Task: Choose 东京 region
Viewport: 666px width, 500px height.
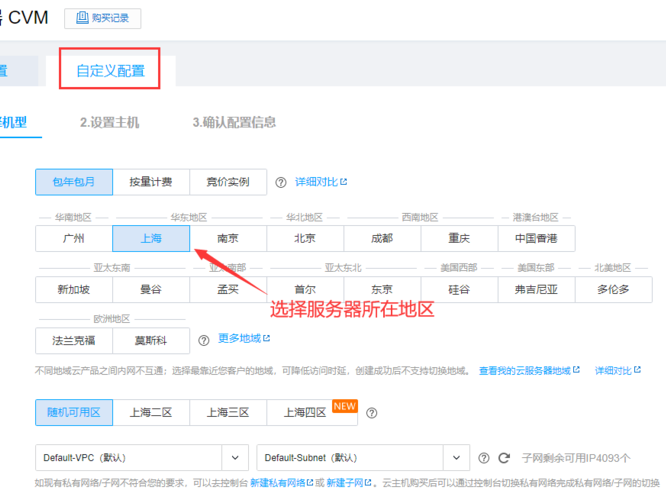Action: tap(382, 290)
